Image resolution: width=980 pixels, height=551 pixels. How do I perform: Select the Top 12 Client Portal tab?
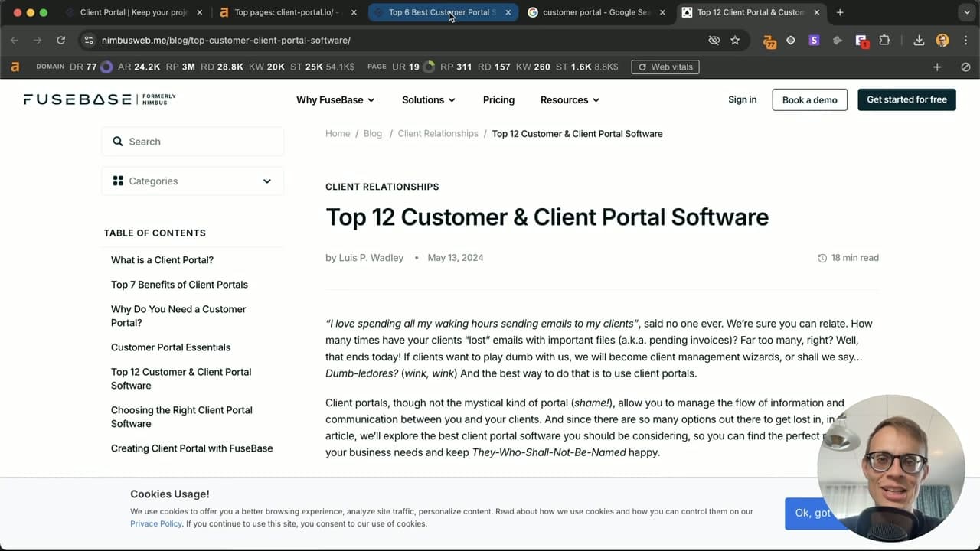pos(750,12)
